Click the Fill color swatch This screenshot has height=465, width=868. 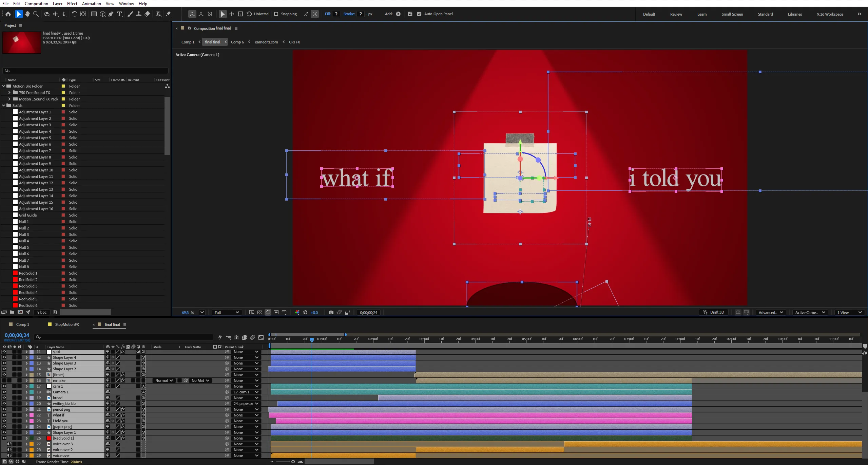point(336,14)
